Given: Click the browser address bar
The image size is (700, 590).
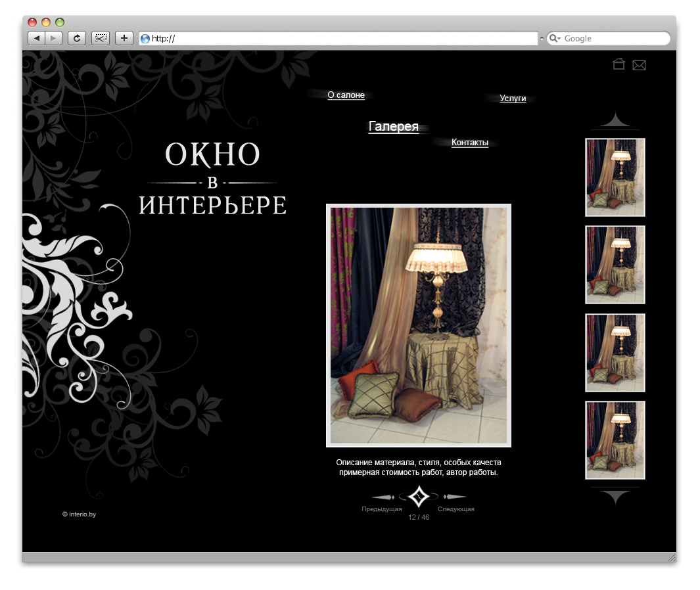Looking at the screenshot, I should (329, 37).
